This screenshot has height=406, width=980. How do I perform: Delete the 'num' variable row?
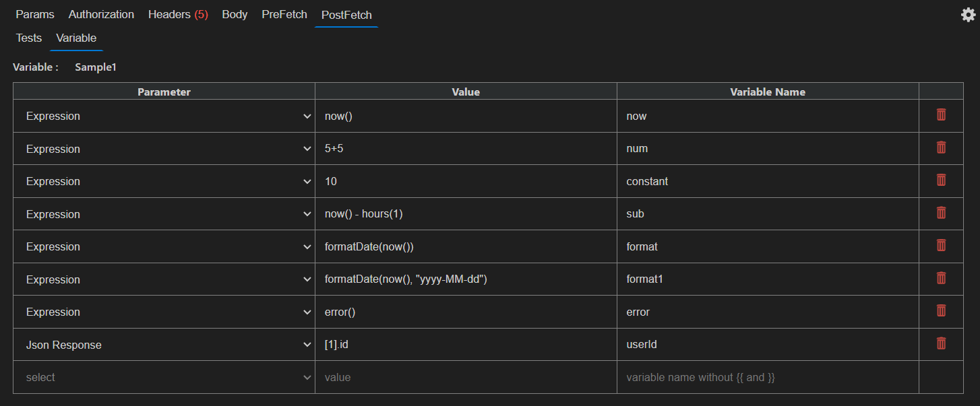pos(941,147)
